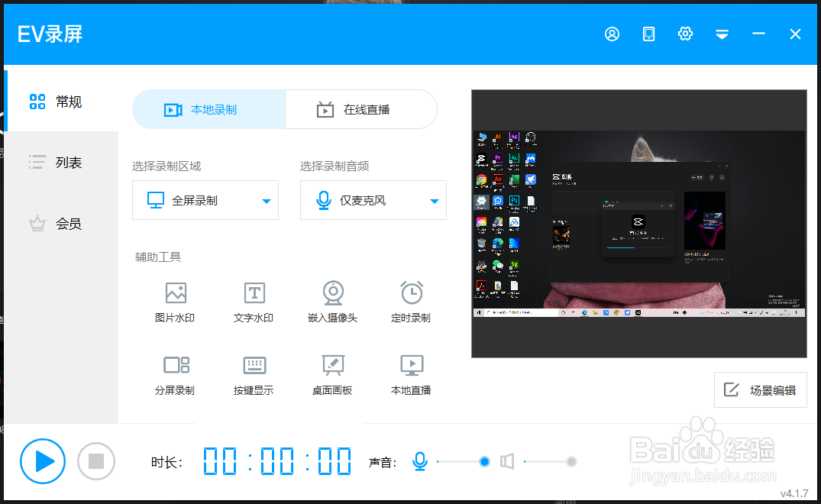Open the 场景编辑 button
Viewport: 821px width, 504px height.
pos(760,390)
